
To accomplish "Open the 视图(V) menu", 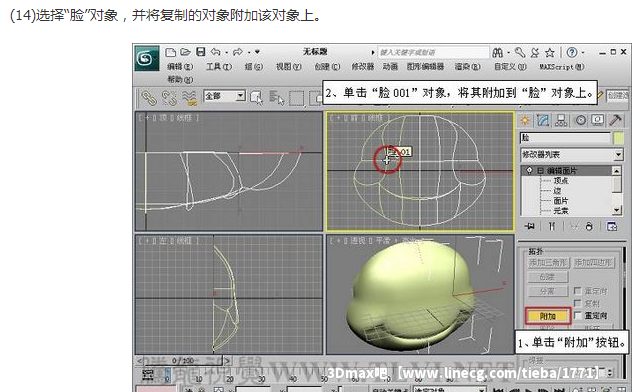I will pyautogui.click(x=289, y=66).
